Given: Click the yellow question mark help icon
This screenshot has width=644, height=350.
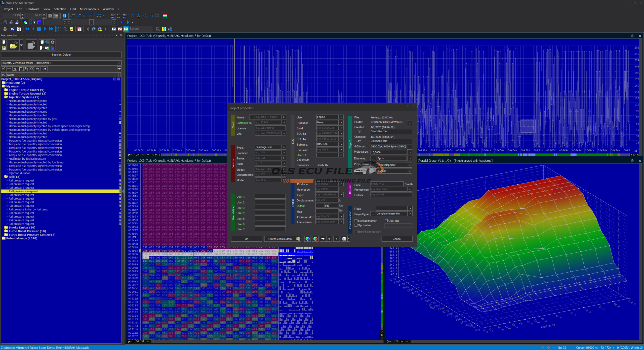Looking at the screenshot, I should pyautogui.click(x=164, y=29).
